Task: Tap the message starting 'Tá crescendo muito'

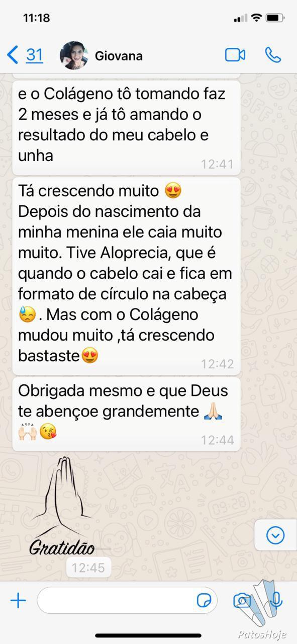Action: tap(127, 276)
